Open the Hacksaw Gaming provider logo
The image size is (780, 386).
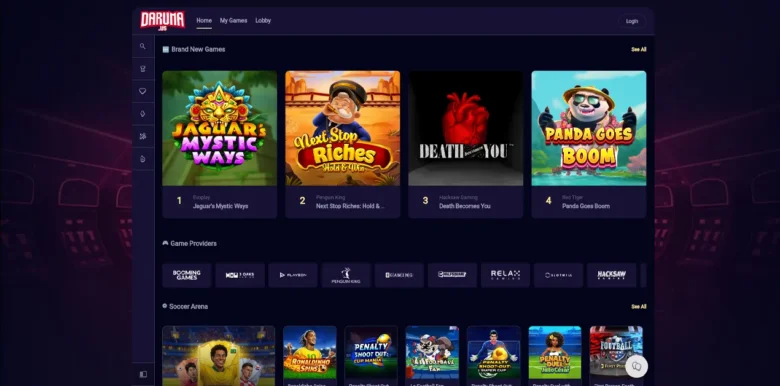tap(611, 275)
